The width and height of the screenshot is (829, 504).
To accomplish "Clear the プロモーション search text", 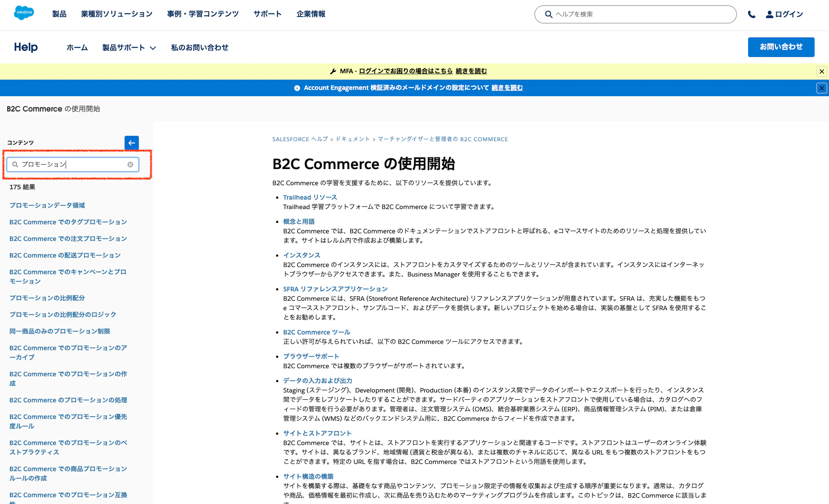I will (x=130, y=165).
